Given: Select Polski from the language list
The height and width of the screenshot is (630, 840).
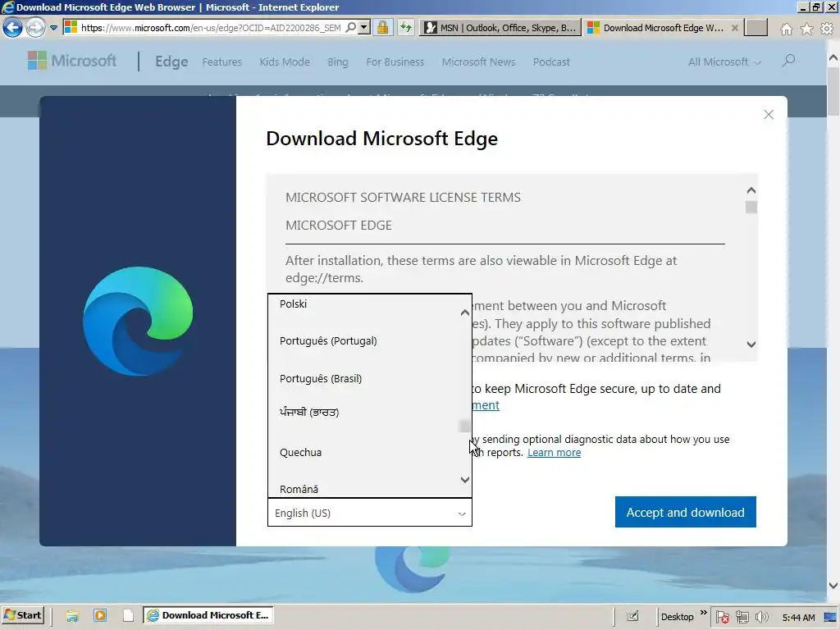Looking at the screenshot, I should point(293,304).
